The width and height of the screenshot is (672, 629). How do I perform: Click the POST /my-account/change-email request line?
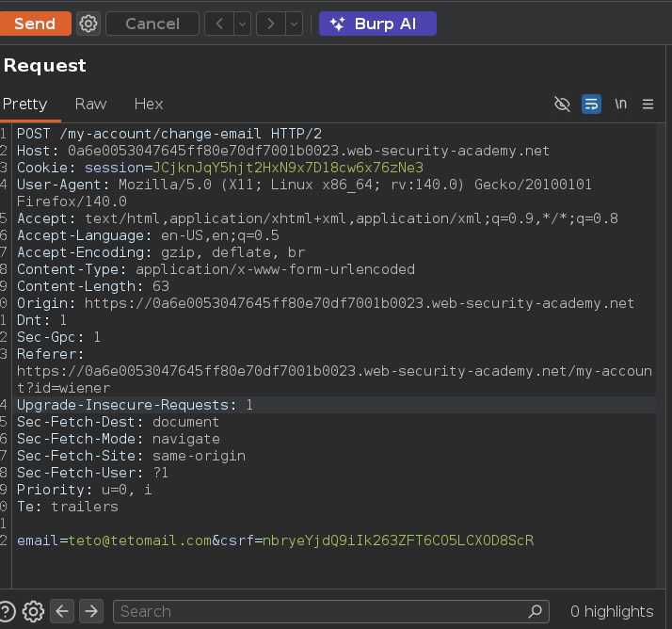pos(169,134)
